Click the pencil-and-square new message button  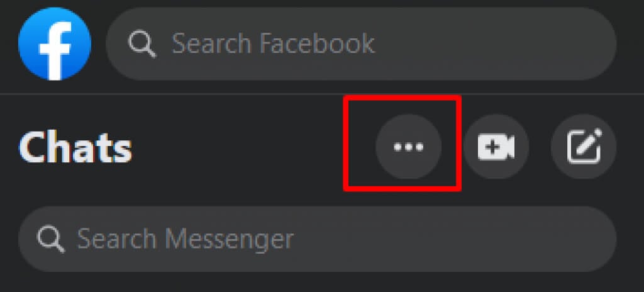(584, 147)
